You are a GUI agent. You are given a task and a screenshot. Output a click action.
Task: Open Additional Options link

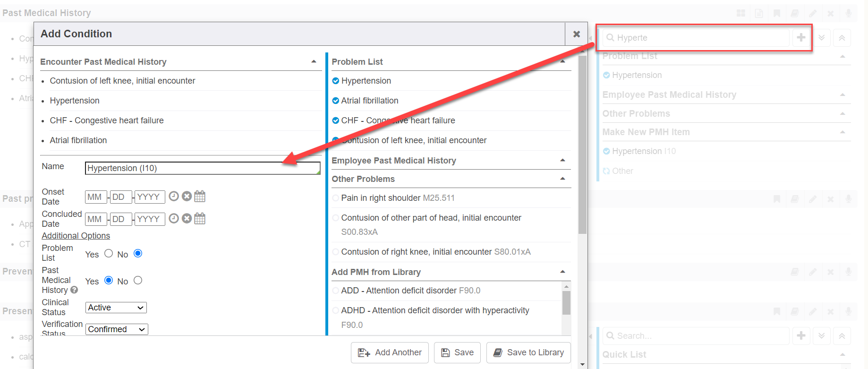pyautogui.click(x=76, y=236)
